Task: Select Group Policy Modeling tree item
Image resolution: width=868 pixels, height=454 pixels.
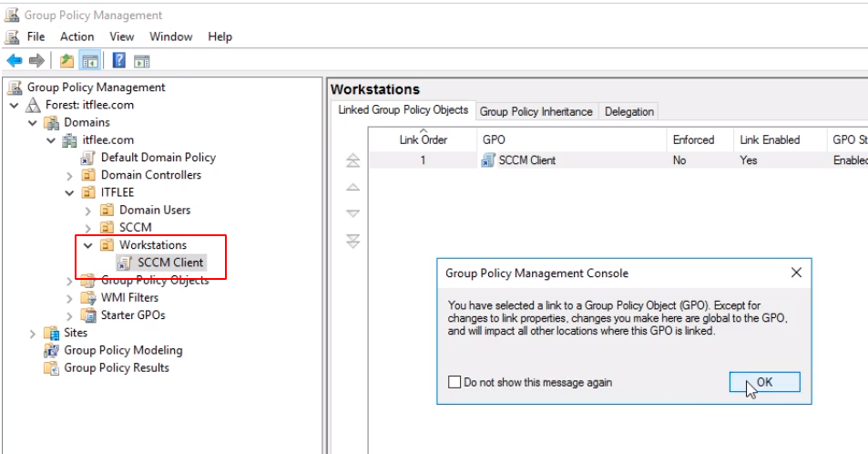Action: 123,350
